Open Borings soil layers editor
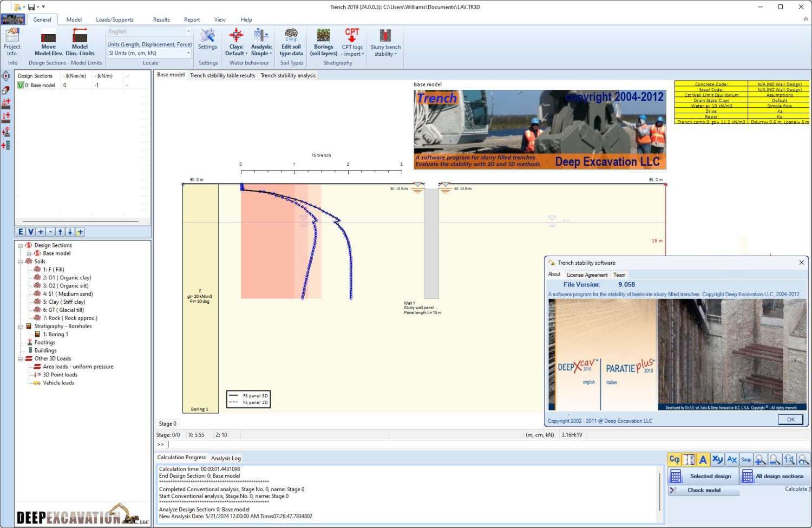The height and width of the screenshot is (528, 812). click(x=323, y=42)
